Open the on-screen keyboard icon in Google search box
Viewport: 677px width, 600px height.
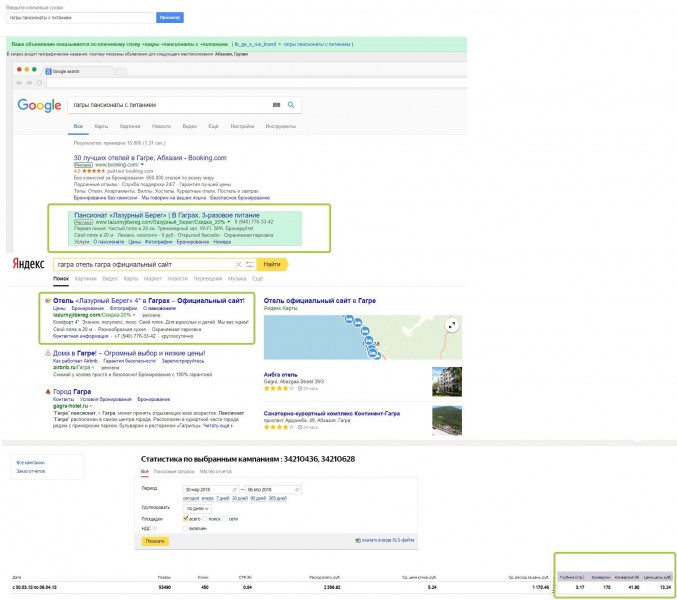276,105
